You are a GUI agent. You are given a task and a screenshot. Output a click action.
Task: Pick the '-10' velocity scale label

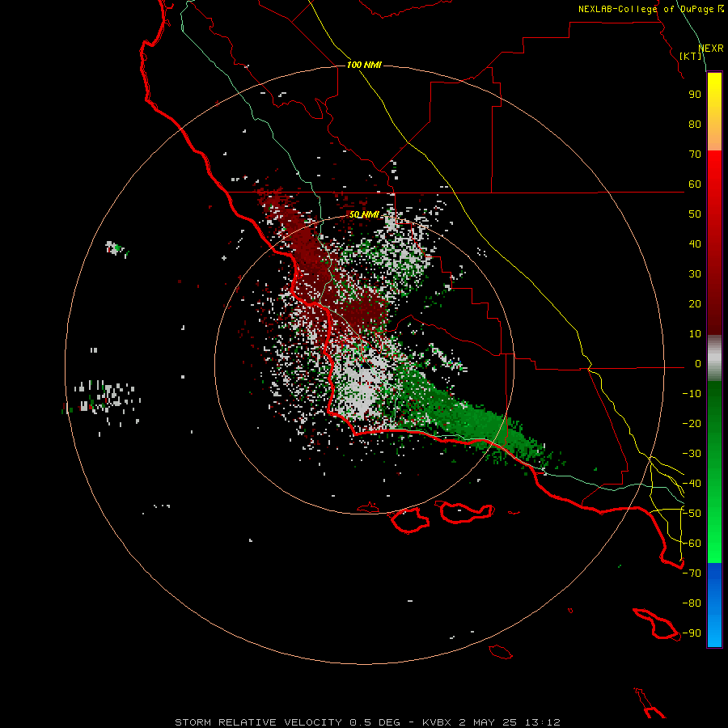[x=692, y=394]
